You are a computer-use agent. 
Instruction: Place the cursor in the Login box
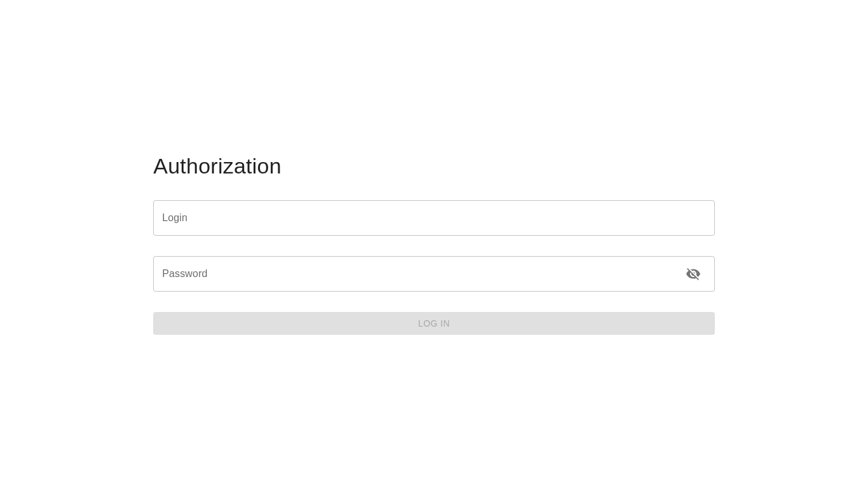point(433,218)
